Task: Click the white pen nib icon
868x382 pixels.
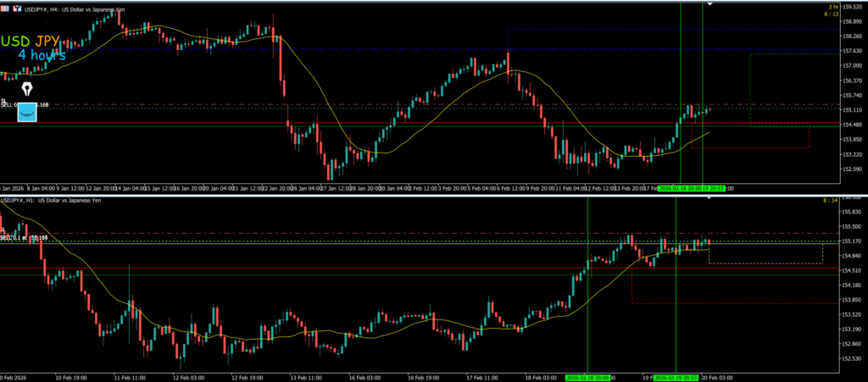Action: (27, 90)
